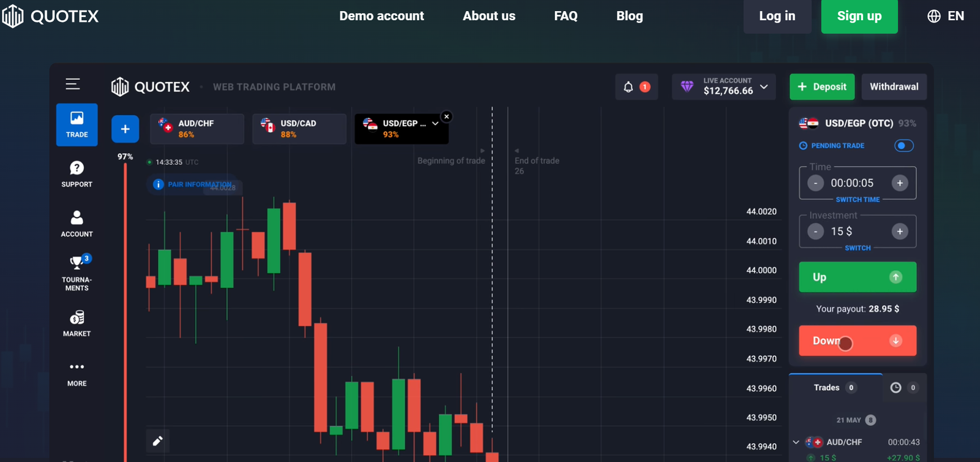This screenshot has width=980, height=462.
Task: Open the Market icon
Action: [77, 317]
